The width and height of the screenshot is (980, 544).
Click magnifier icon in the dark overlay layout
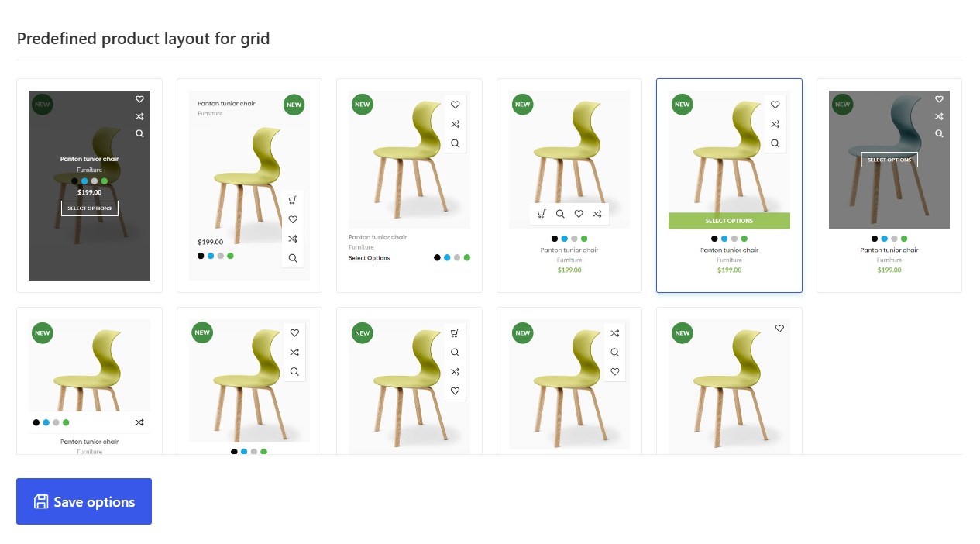pyautogui.click(x=139, y=133)
